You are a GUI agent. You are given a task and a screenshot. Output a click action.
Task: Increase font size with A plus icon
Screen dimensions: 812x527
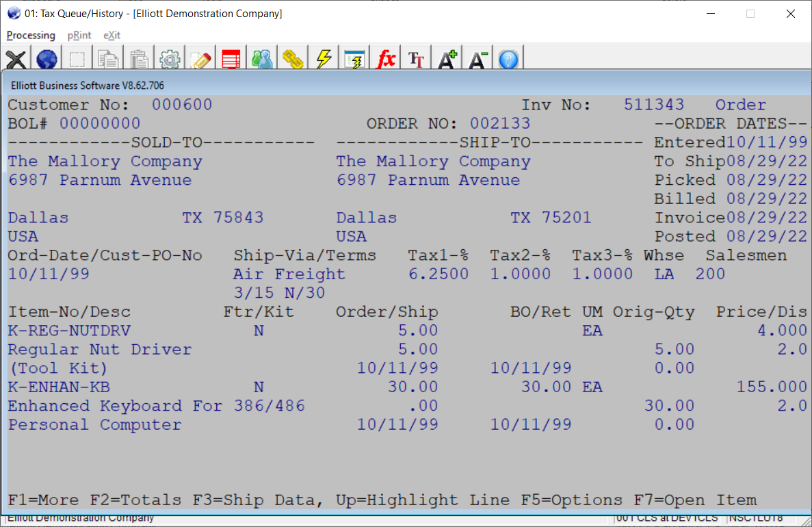coord(447,59)
